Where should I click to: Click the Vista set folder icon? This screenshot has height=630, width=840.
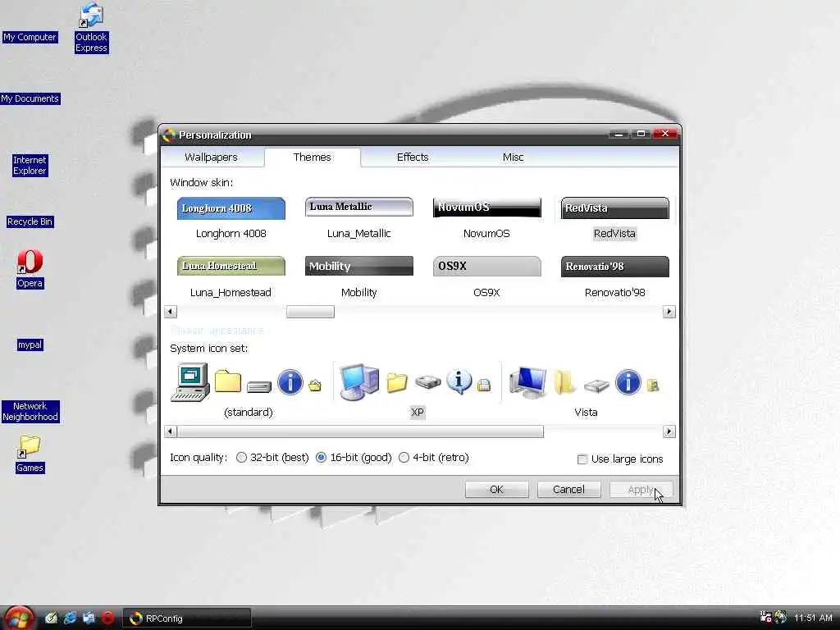[x=564, y=382]
